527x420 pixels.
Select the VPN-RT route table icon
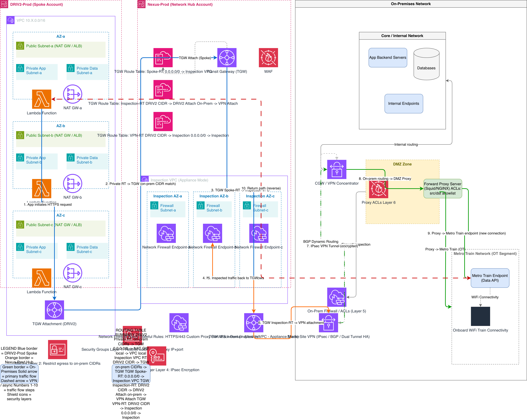163,122
